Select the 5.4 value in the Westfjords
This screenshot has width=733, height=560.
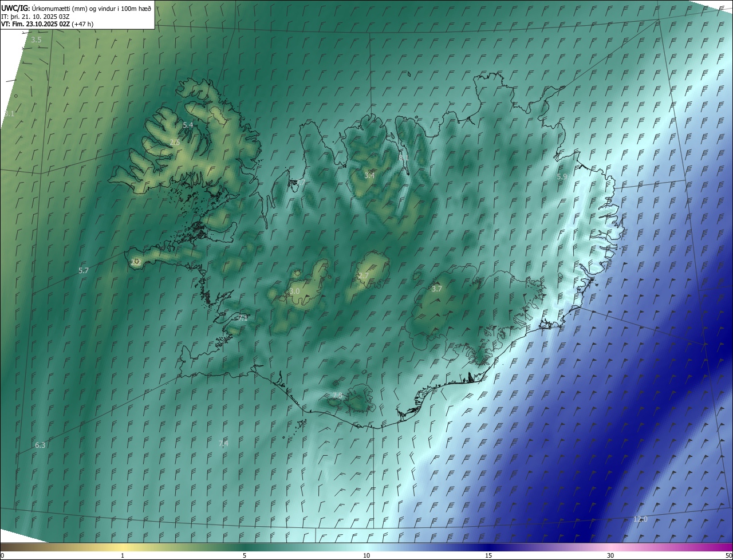point(188,125)
